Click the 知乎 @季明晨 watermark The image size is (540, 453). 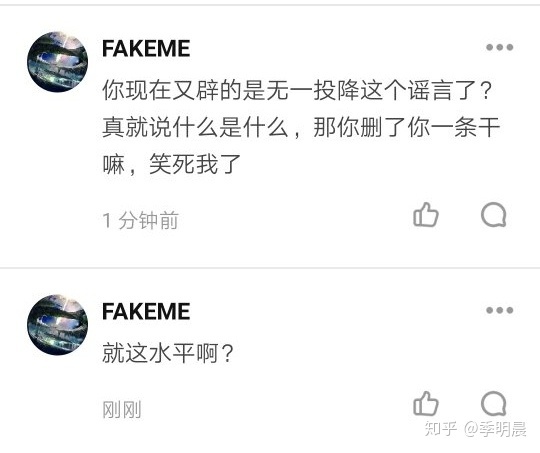pyautogui.click(x=475, y=429)
